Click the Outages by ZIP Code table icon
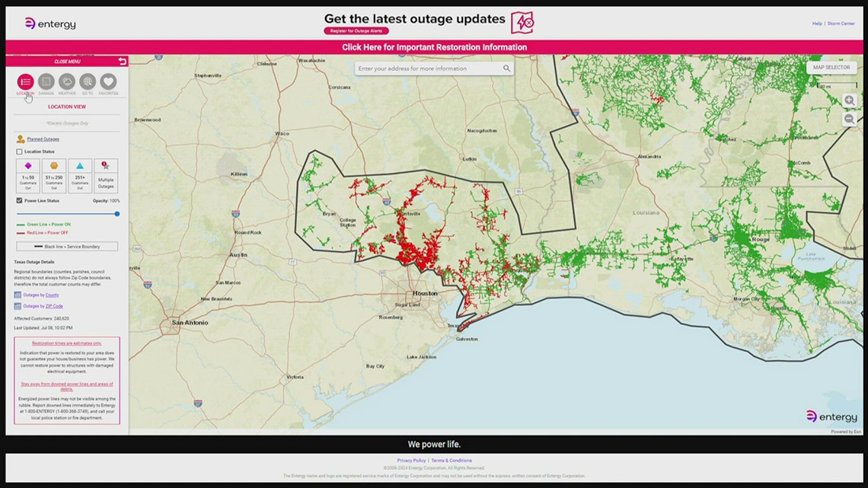868x488 pixels. coord(18,306)
